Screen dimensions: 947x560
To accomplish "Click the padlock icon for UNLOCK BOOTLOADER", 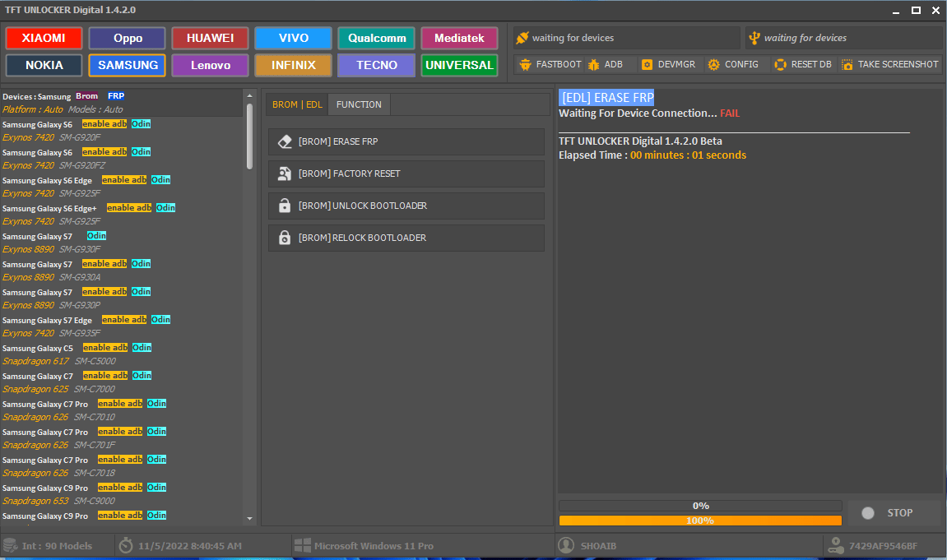I will tap(285, 206).
